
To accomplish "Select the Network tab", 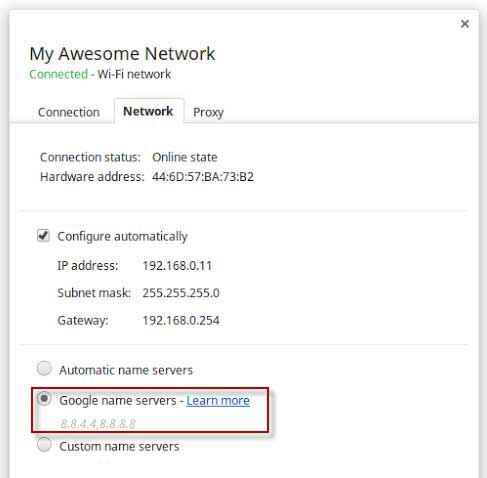I will point(148,111).
